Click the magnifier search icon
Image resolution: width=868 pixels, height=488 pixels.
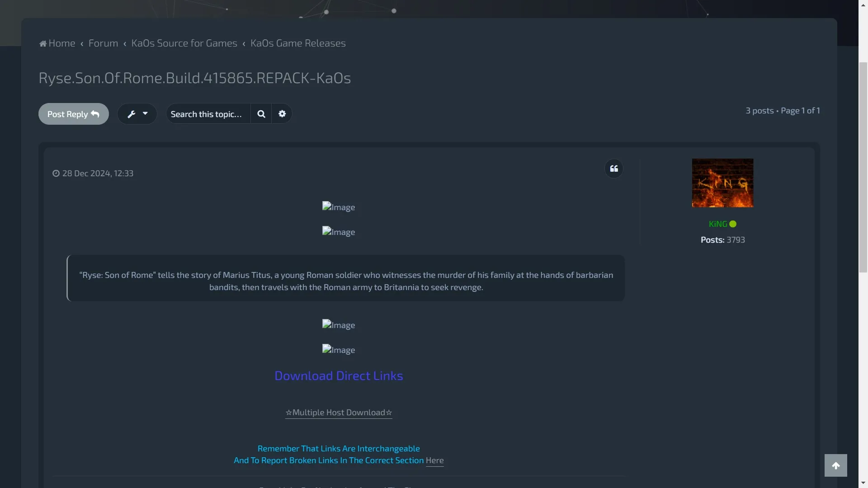click(261, 114)
